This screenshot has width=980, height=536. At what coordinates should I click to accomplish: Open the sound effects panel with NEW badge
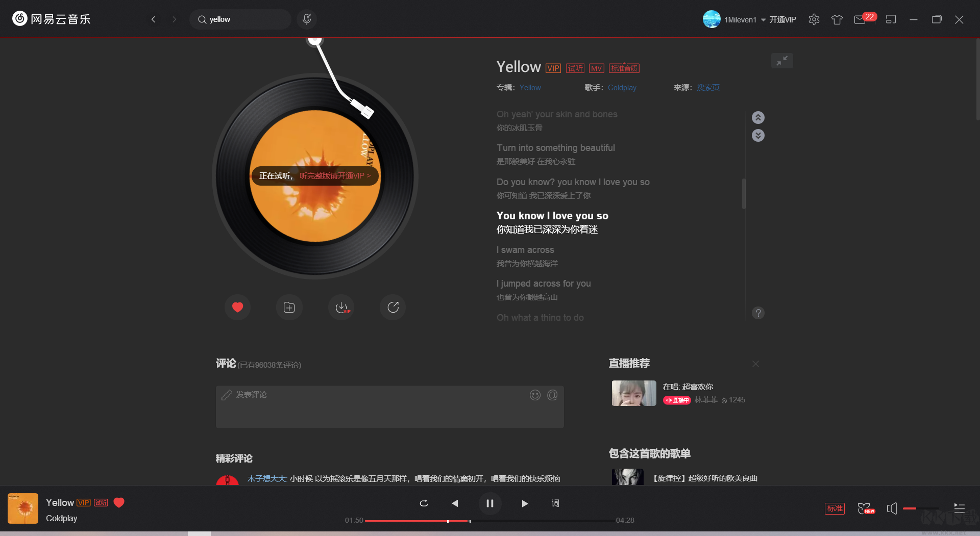click(866, 508)
